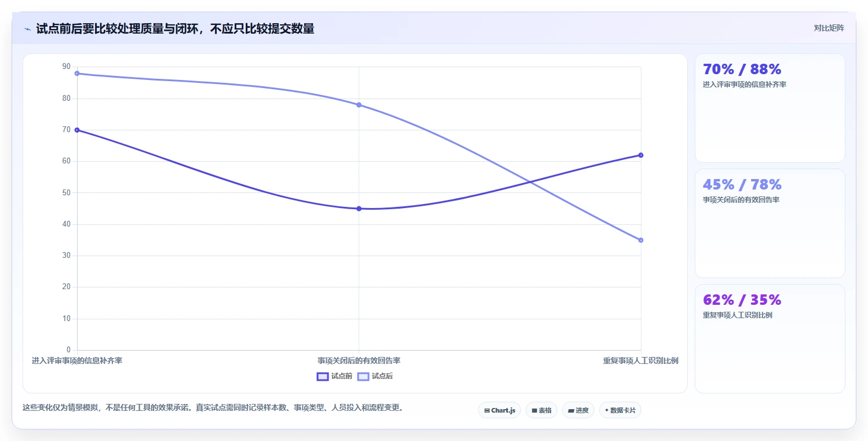The image size is (868, 441).
Task: Click 试点前 data point at 62
Action: point(641,155)
